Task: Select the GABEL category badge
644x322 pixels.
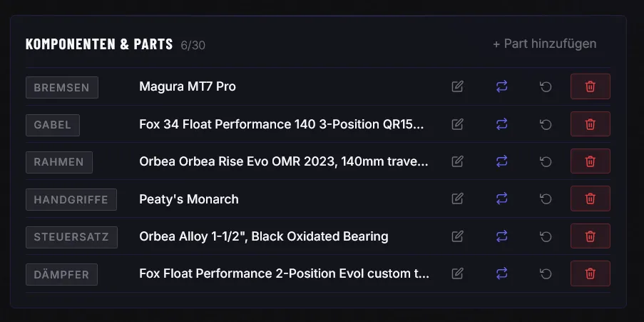Action: coord(53,124)
